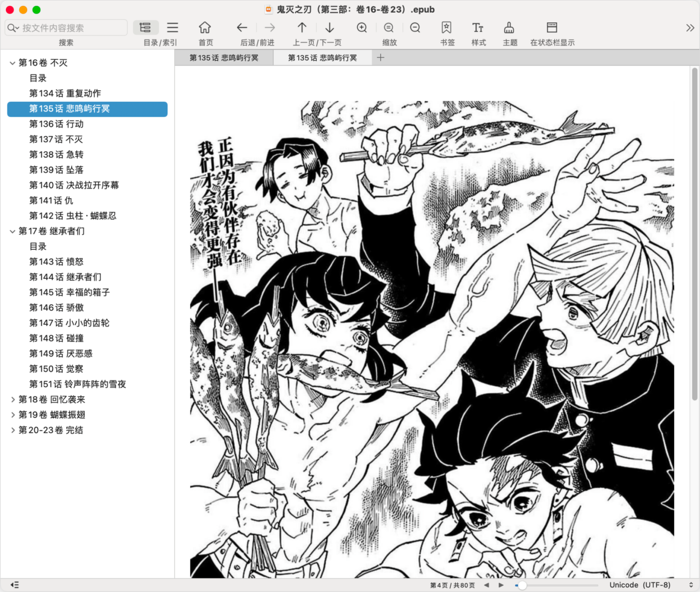Image resolution: width=700 pixels, height=592 pixels.
Task: Zoom out with the minus magnifier
Action: [x=415, y=28]
